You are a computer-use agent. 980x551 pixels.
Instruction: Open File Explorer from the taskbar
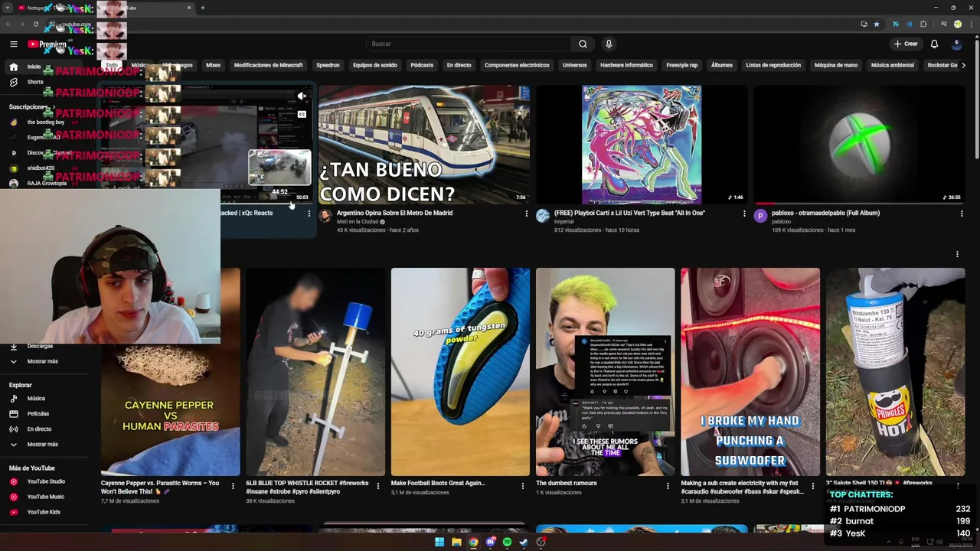[x=456, y=542]
